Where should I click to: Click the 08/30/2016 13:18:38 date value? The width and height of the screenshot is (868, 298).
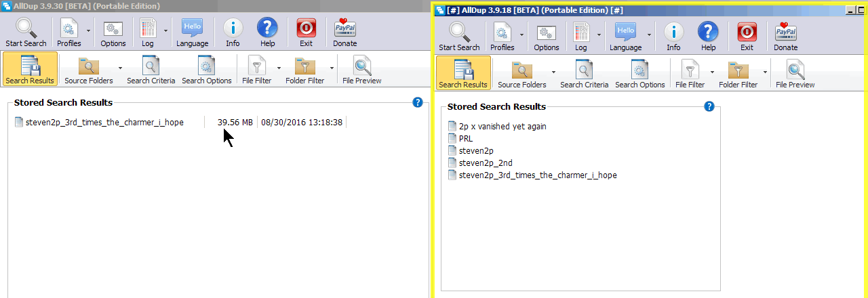[x=302, y=123]
